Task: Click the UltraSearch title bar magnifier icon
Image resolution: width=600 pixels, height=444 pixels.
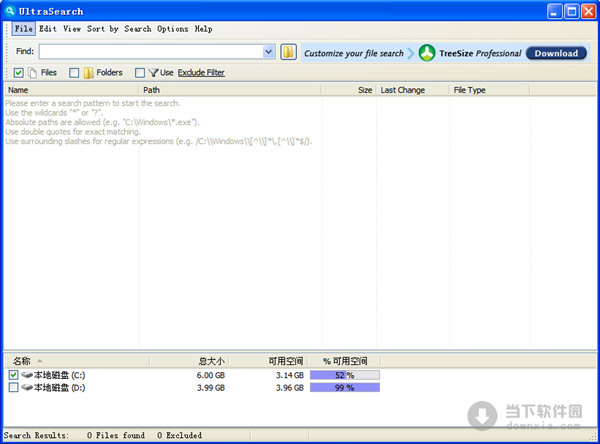Action: click(x=10, y=11)
